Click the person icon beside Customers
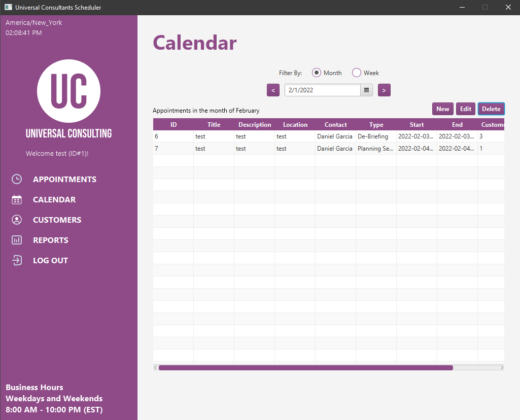This screenshot has width=520, height=420. coord(17,220)
